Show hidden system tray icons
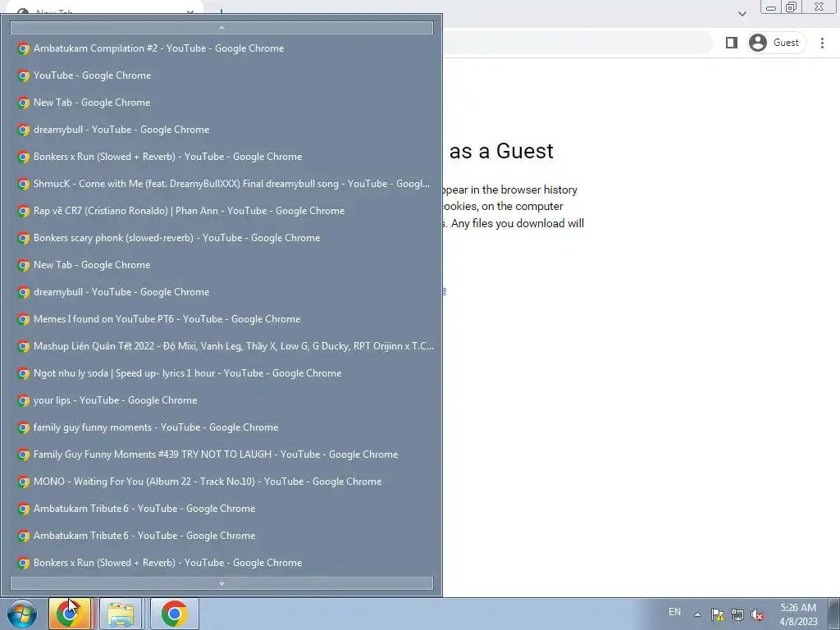 click(697, 614)
